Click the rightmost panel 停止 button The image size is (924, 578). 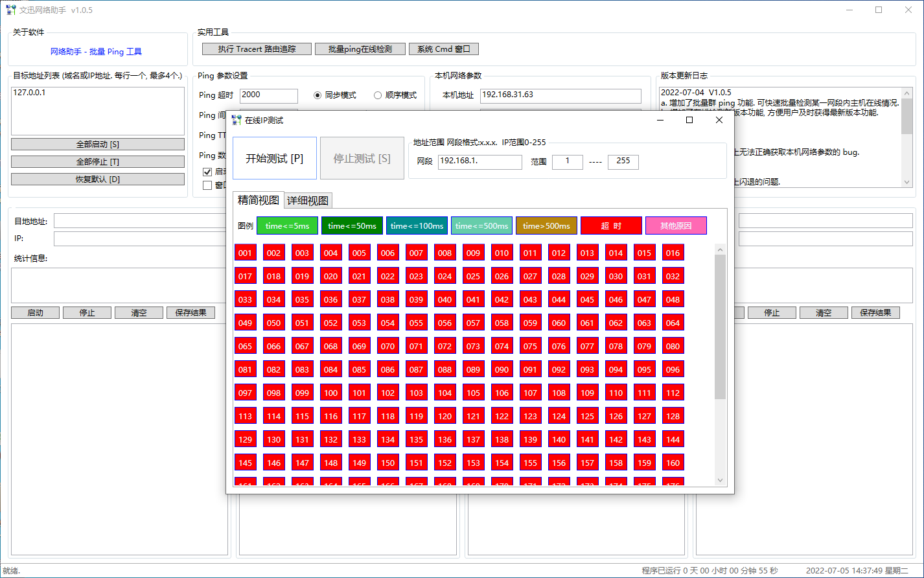(772, 313)
